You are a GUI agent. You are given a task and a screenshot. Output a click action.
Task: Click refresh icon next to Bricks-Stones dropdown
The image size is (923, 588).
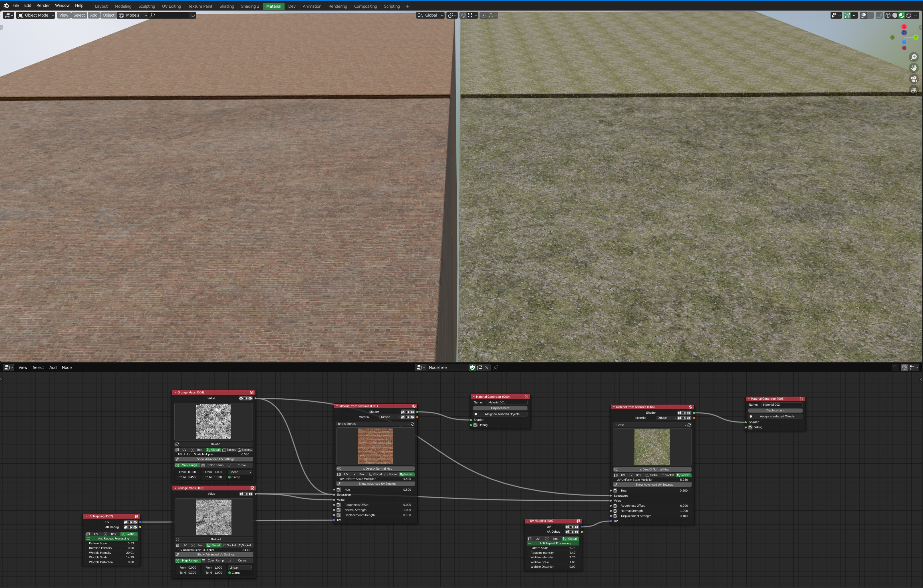click(x=412, y=424)
